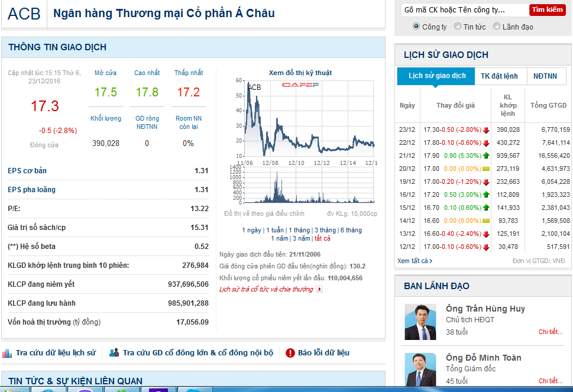Click the green up arrow in the 15/12 row

tap(486, 208)
